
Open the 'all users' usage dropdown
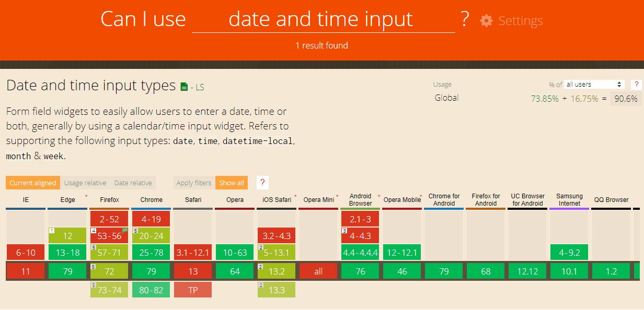[x=594, y=84]
